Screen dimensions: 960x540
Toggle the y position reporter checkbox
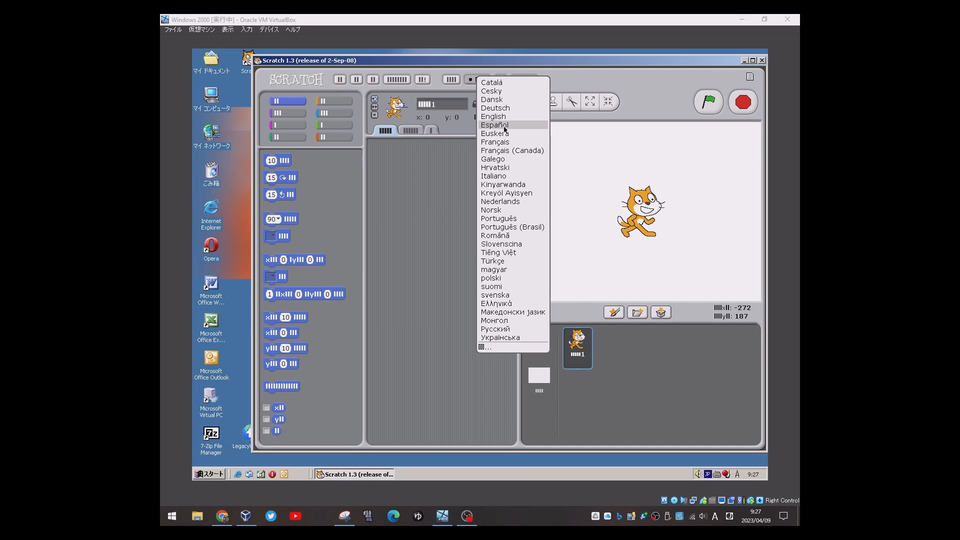coord(266,419)
